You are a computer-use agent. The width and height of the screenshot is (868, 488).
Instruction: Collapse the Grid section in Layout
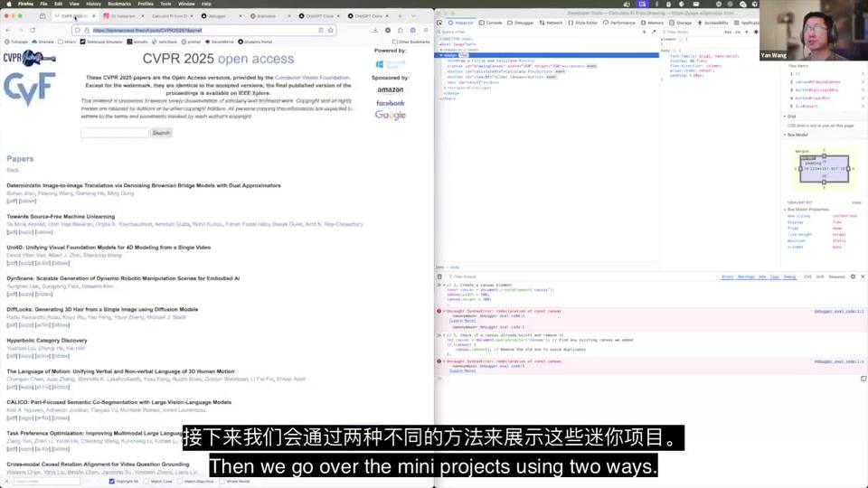pyautogui.click(x=785, y=117)
